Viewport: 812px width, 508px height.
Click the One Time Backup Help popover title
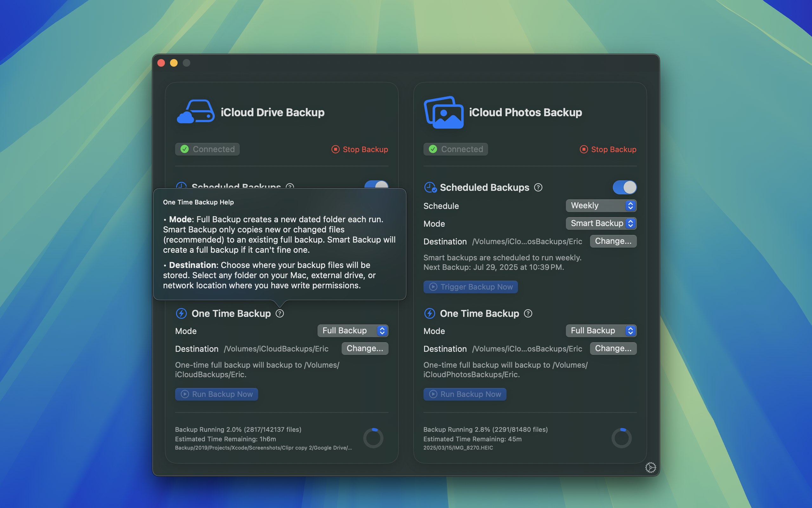click(198, 202)
